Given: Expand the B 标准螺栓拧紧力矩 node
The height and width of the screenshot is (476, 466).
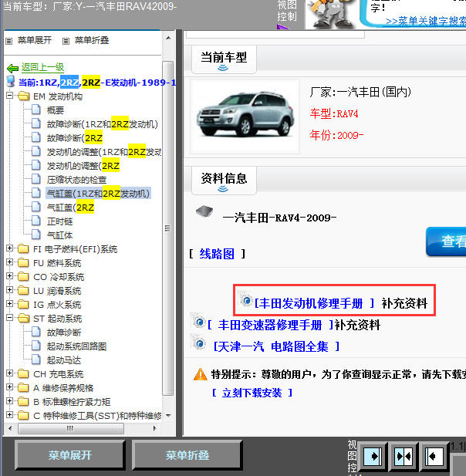Looking at the screenshot, I should [x=10, y=400].
